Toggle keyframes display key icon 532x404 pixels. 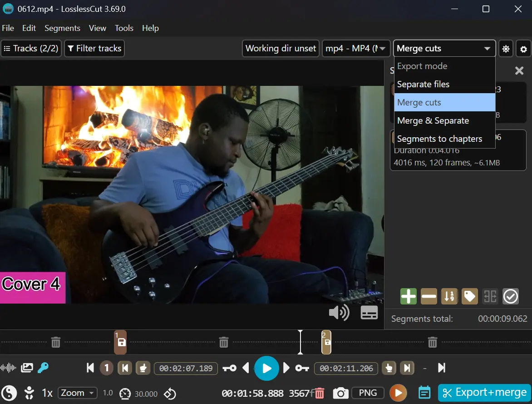click(x=43, y=368)
